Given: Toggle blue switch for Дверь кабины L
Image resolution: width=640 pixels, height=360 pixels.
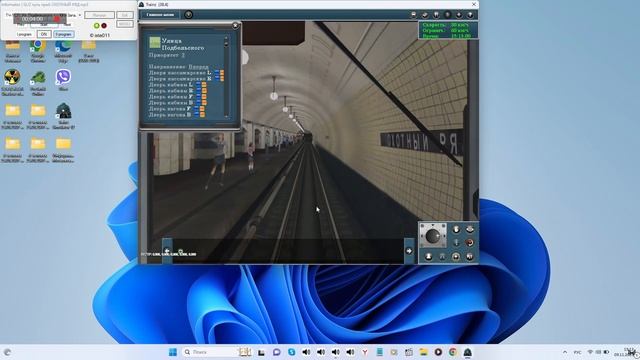Looking at the screenshot, I should coord(198,84).
